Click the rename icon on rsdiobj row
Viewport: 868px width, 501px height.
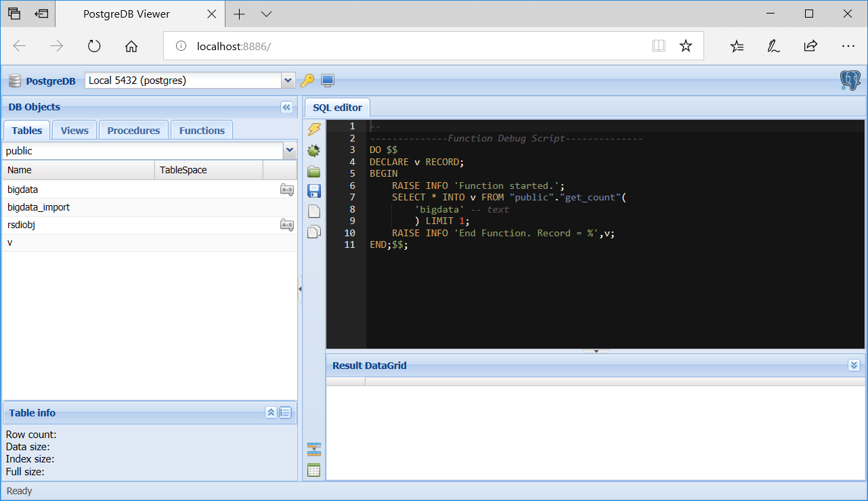(x=287, y=225)
